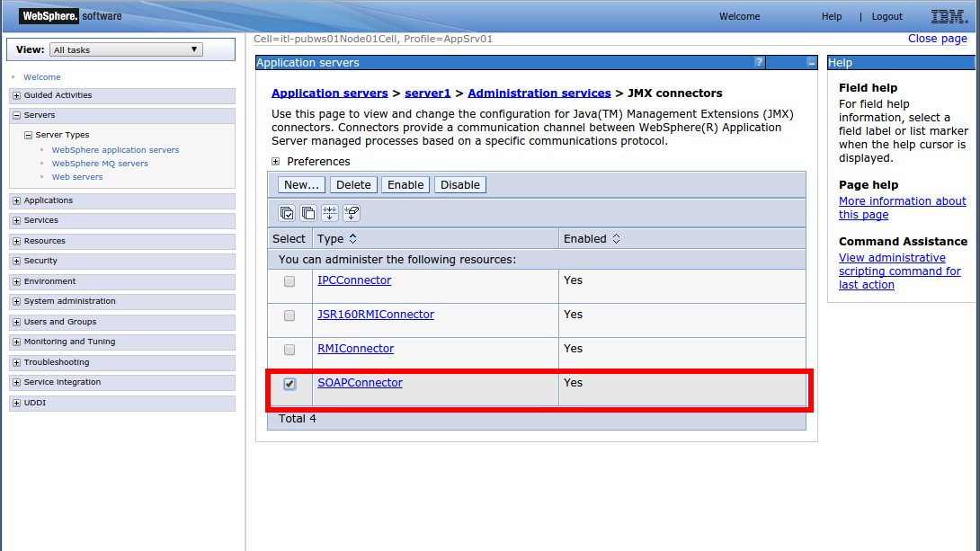This screenshot has height=551, width=980.
Task: Click the help question mark in Application servers header
Action: click(759, 63)
